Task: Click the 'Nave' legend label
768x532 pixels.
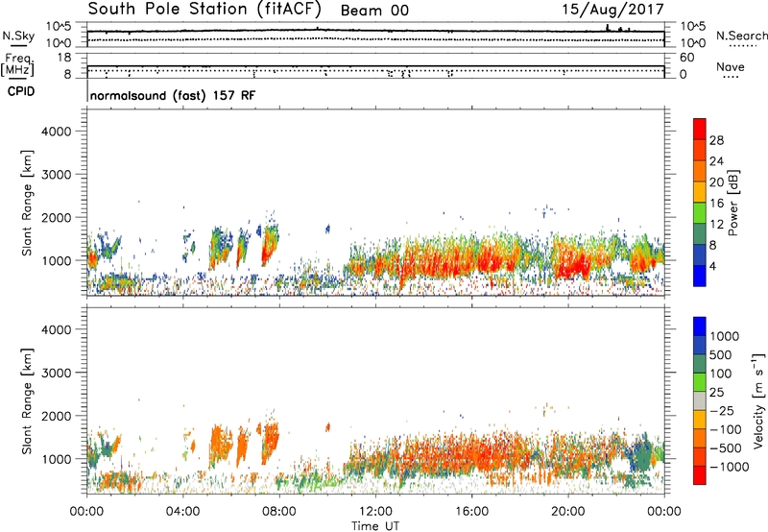Action: [731, 66]
